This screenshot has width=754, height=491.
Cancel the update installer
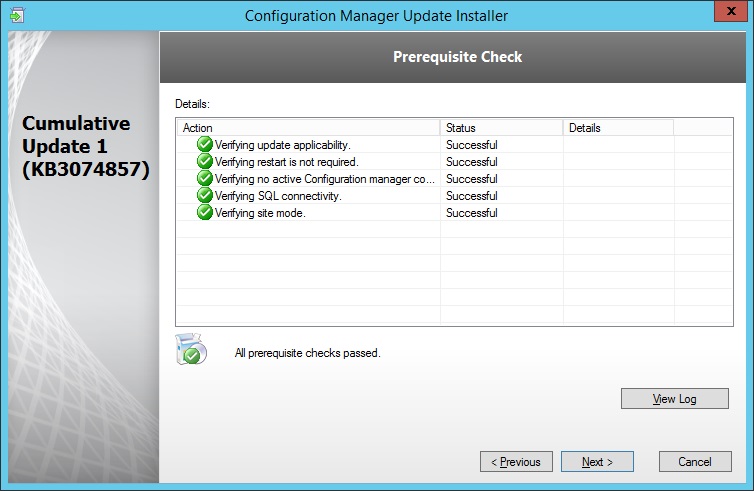pyautogui.click(x=694, y=462)
